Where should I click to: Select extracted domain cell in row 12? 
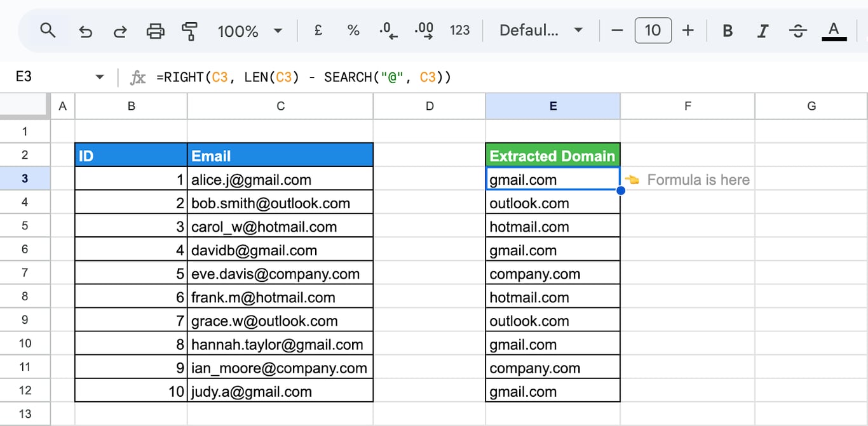(553, 391)
